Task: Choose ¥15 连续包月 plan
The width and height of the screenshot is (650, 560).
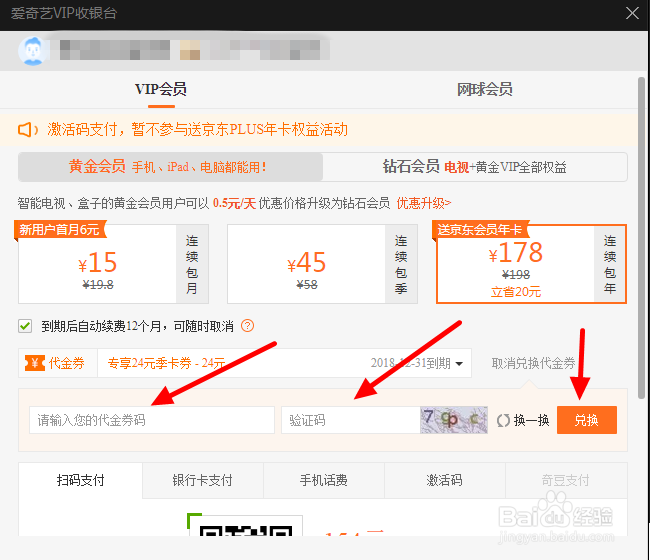Action: tap(113, 264)
